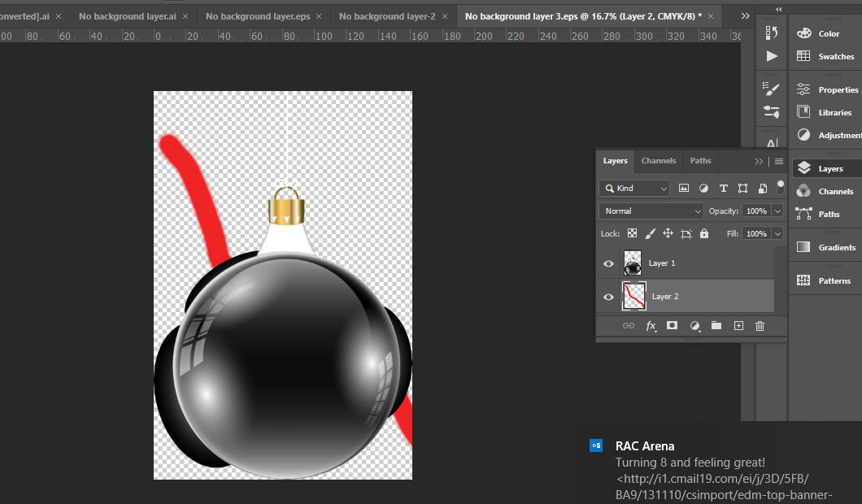The height and width of the screenshot is (504, 862).
Task: Create a new group using the folder icon
Action: click(x=716, y=325)
